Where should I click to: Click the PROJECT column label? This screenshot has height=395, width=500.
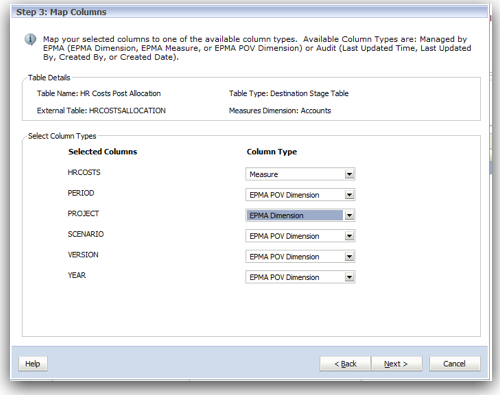tap(83, 213)
